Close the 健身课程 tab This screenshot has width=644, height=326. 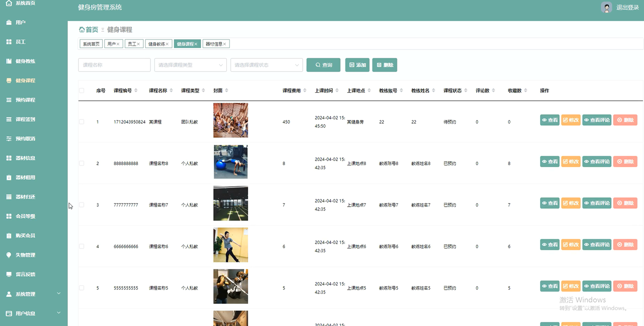[x=196, y=44]
